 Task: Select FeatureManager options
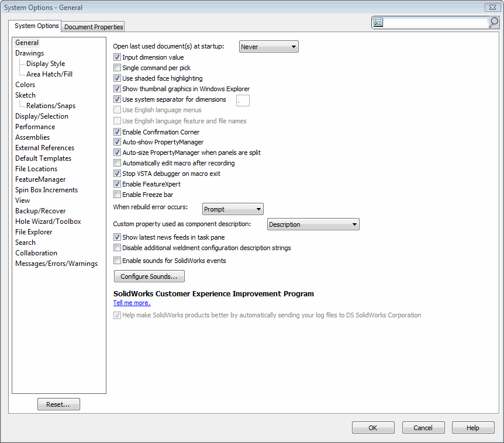coord(40,179)
